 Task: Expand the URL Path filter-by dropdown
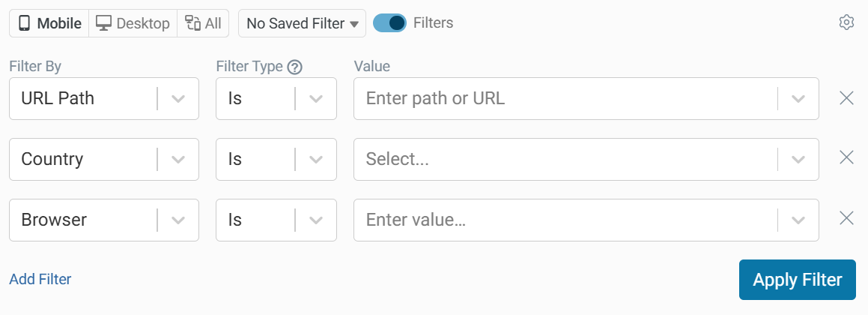point(178,98)
